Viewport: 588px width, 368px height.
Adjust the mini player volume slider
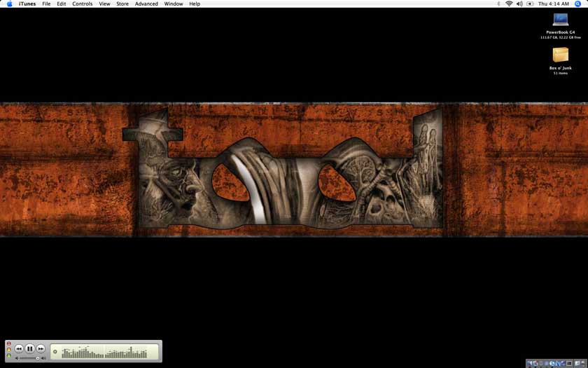click(x=29, y=358)
